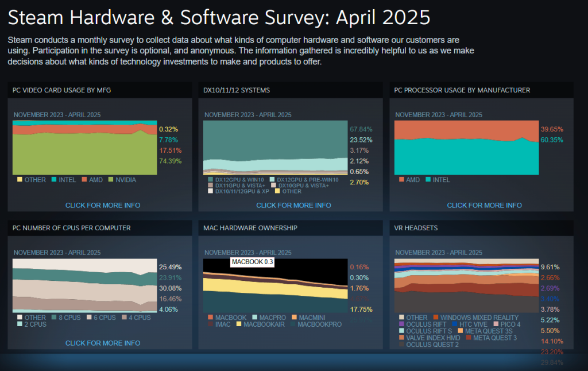Click the MACMINI legend swatch
The height and width of the screenshot is (371, 588).
pos(294,317)
